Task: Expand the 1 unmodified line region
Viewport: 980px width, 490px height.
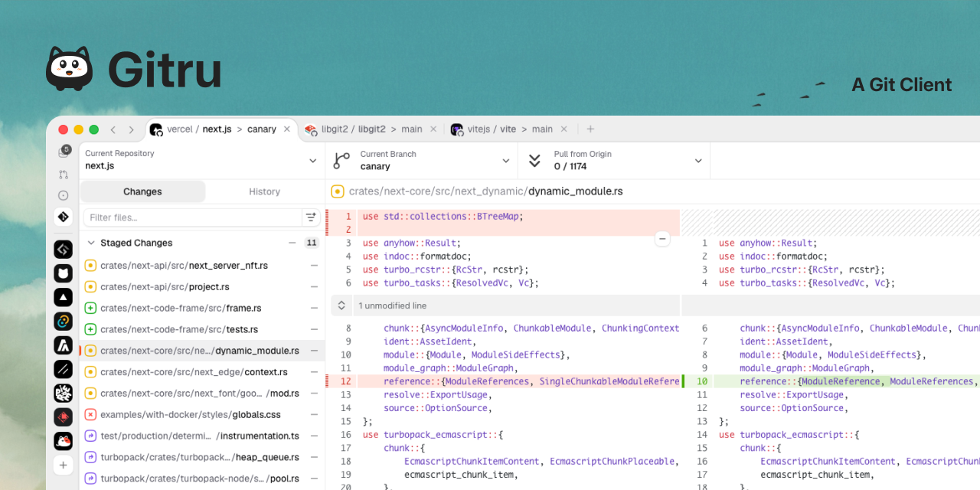Action: 341,305
